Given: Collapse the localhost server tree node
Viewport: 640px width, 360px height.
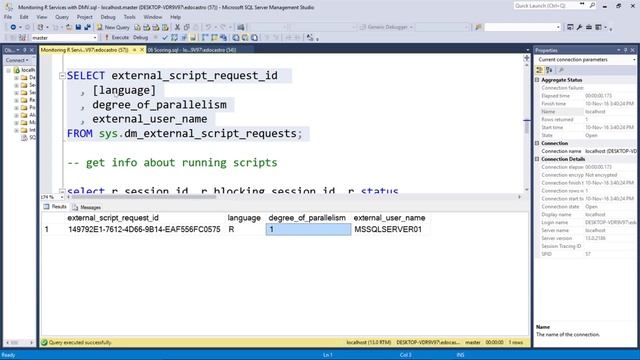Looking at the screenshot, I should click(x=9, y=70).
